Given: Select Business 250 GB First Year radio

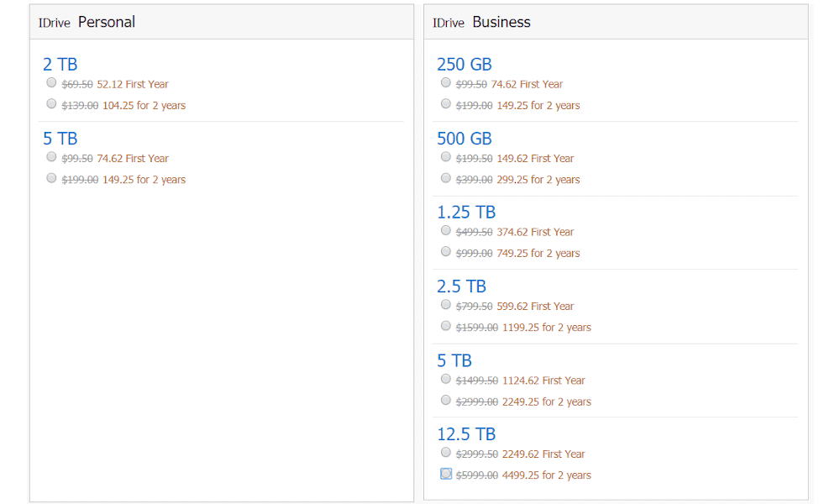Looking at the screenshot, I should pyautogui.click(x=446, y=82).
